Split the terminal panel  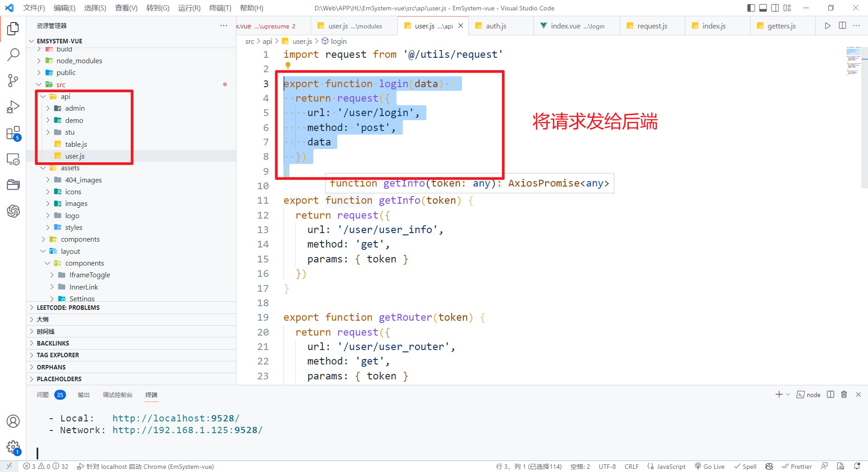pyautogui.click(x=830, y=395)
